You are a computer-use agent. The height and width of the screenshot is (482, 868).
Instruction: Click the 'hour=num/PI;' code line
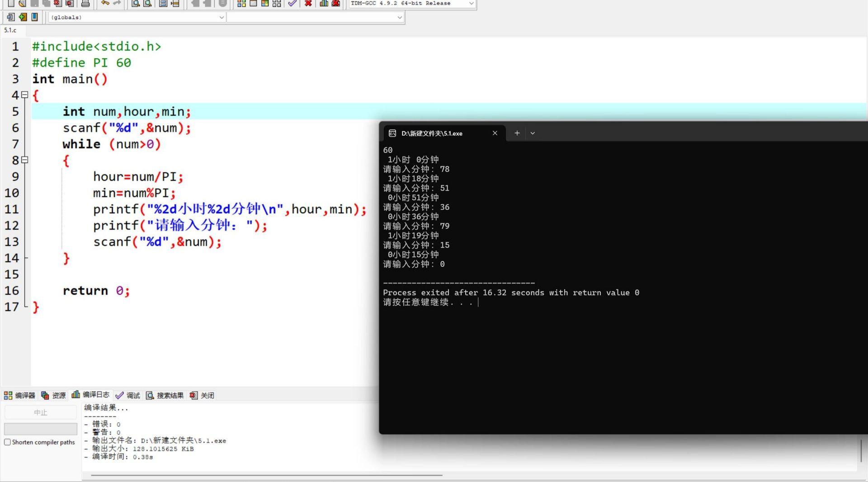point(138,177)
